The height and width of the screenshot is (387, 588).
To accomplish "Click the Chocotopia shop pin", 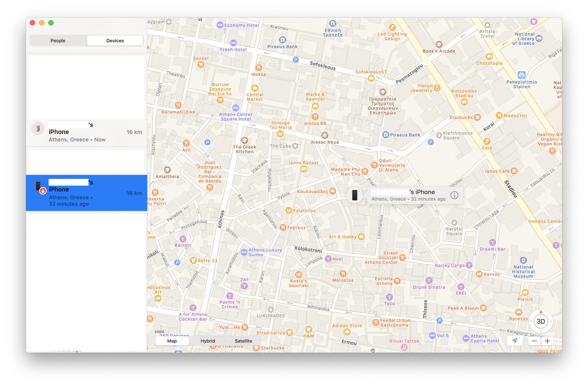I will click(489, 56).
